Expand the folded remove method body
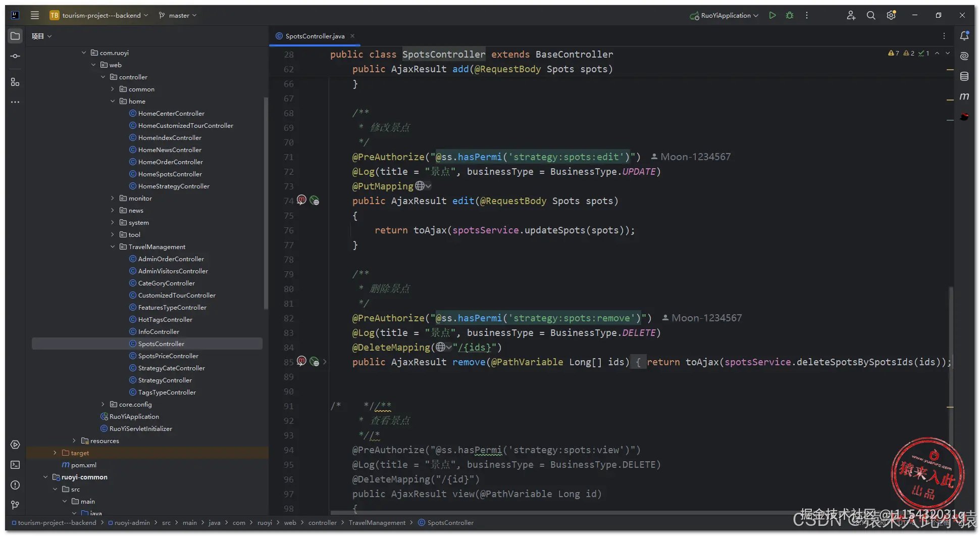 pos(325,362)
